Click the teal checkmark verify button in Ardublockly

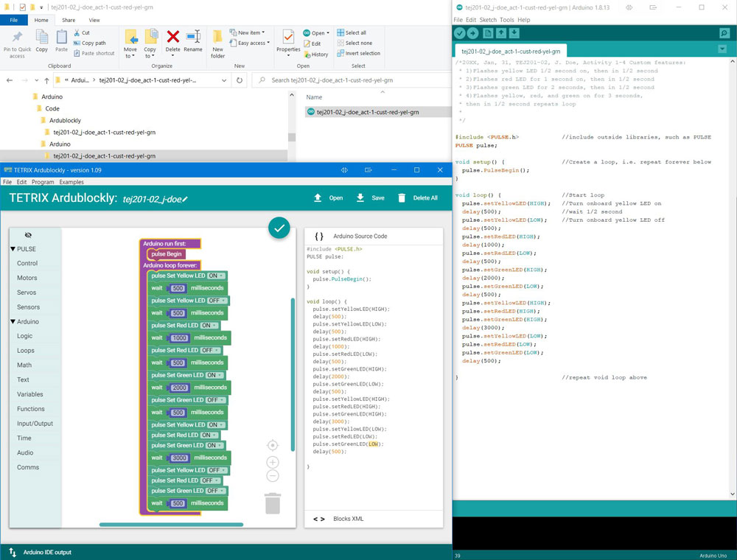click(279, 228)
